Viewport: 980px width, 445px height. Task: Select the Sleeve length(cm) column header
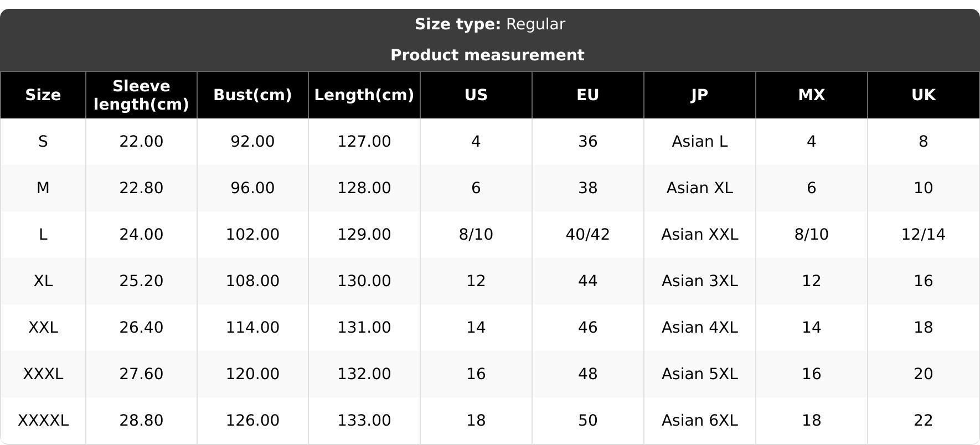pyautogui.click(x=142, y=95)
